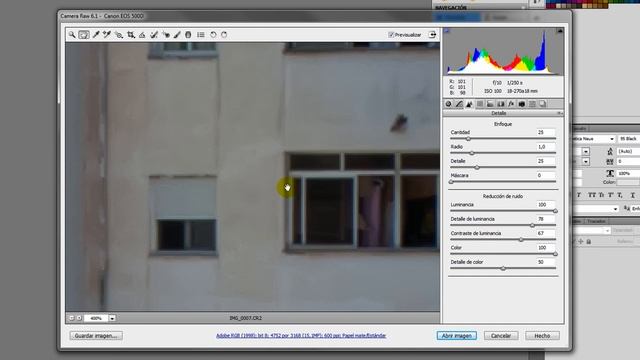Switch to the Tone Curve panel tab
This screenshot has height=360, width=640.
[x=459, y=104]
